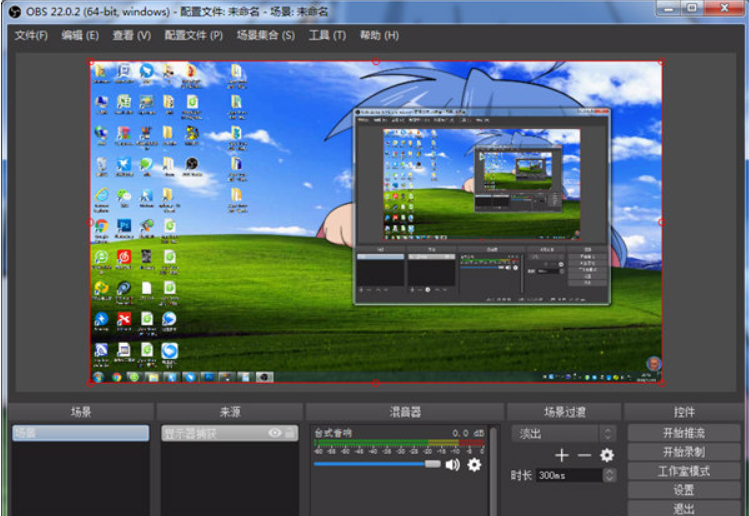The width and height of the screenshot is (749, 516).
Task: Click the 时长 label
Action: pyautogui.click(x=521, y=475)
